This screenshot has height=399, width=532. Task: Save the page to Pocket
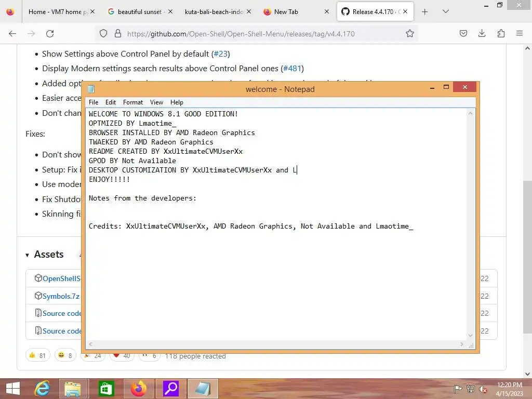(463, 33)
